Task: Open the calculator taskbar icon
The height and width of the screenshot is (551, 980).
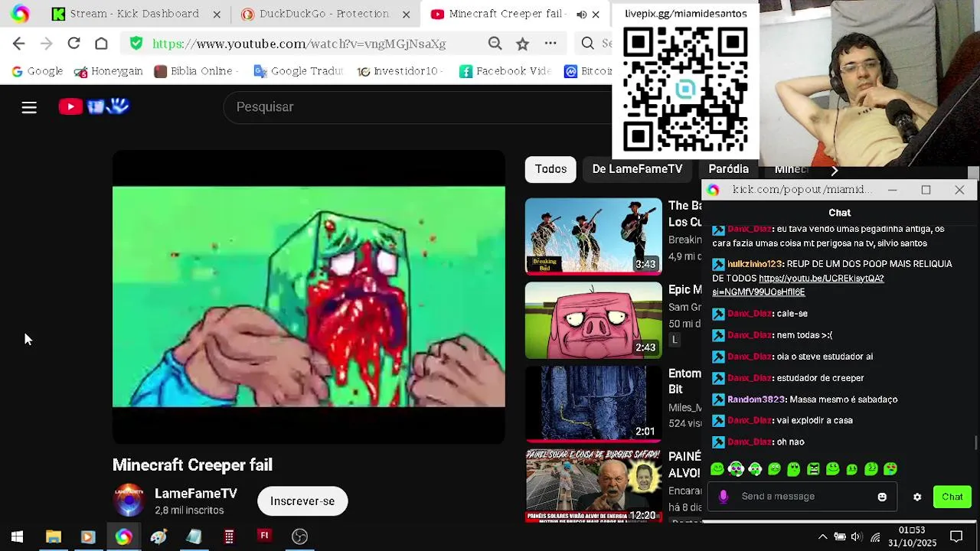Action: click(x=229, y=536)
